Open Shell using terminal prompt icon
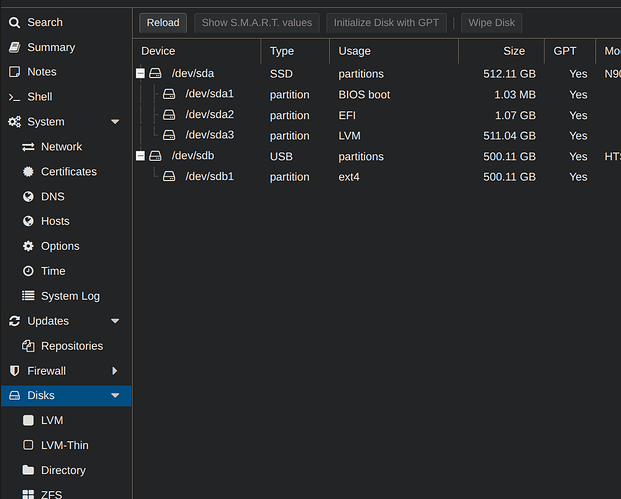Viewport: 621px width, 499px height. (14, 97)
